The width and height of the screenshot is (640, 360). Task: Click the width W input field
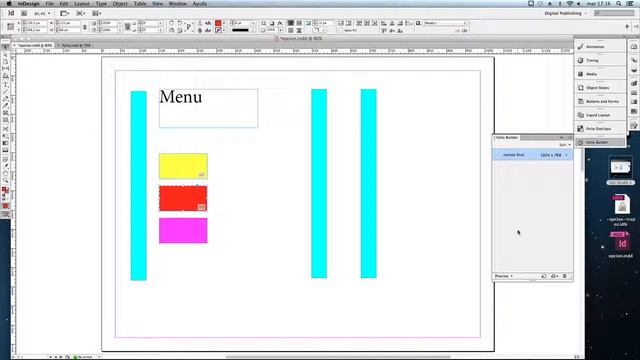(68, 23)
